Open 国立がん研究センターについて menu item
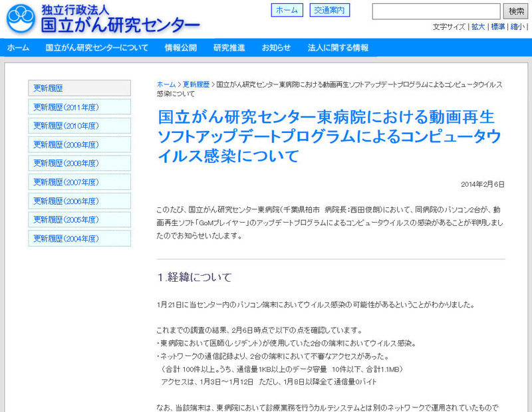The width and height of the screenshot is (532, 412). 97,48
